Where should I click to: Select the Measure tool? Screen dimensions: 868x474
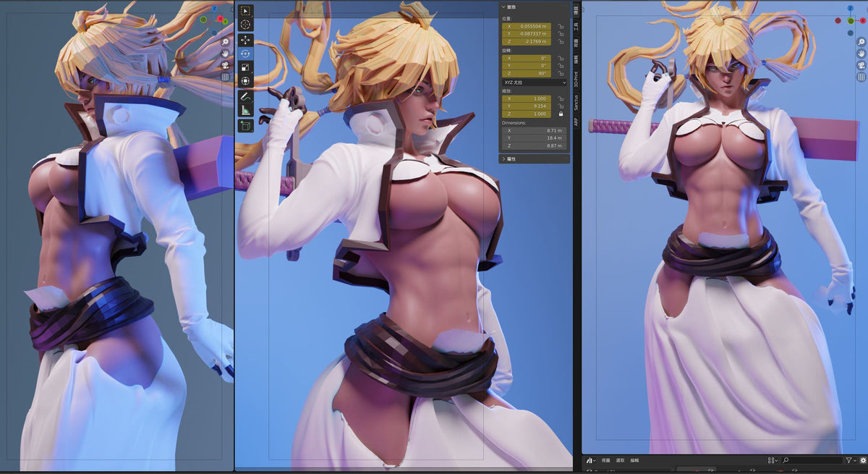pos(245,110)
